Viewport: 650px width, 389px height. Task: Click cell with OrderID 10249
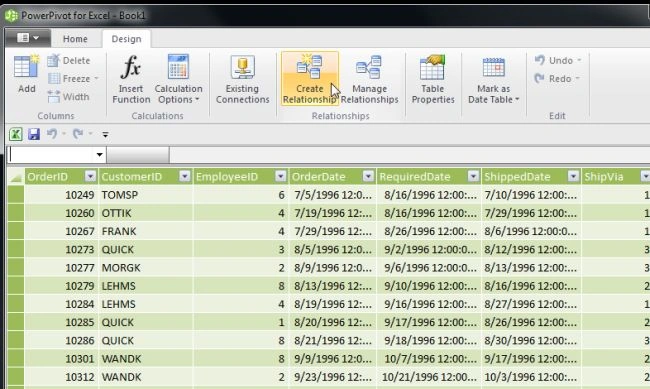coord(61,195)
